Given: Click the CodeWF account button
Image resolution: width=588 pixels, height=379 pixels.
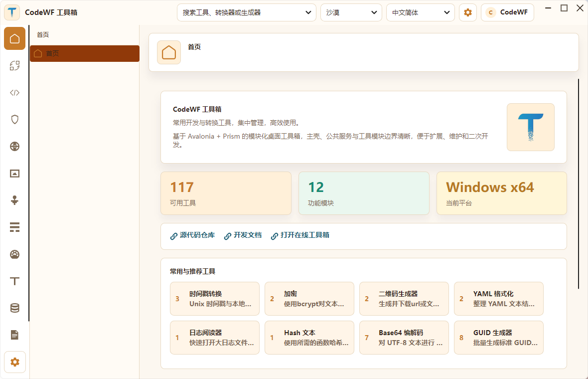Looking at the screenshot, I should tap(507, 12).
